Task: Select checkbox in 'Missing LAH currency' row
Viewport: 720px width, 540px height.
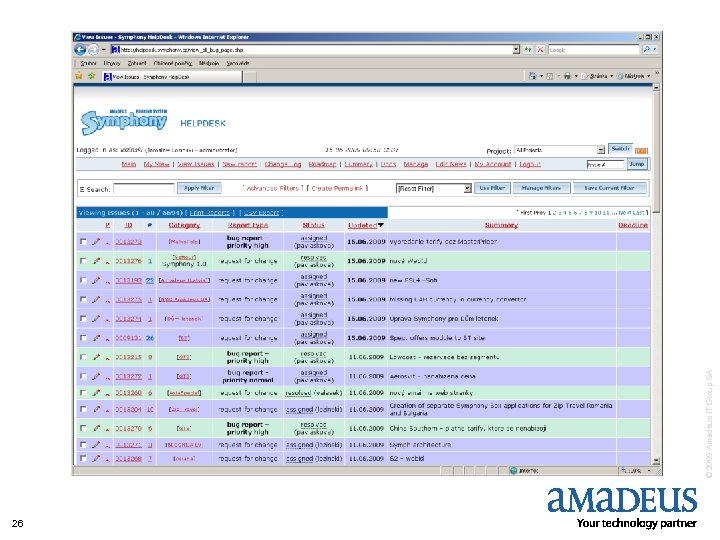Action: point(83,299)
